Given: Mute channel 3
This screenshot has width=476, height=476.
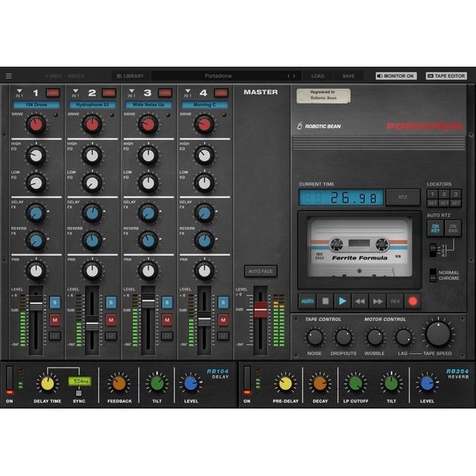Looking at the screenshot, I should point(167,320).
